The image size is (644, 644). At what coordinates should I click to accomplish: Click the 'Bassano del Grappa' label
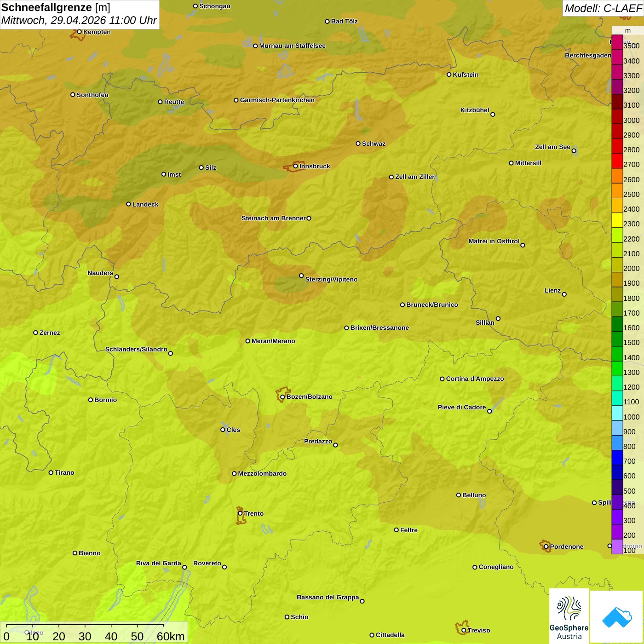(328, 597)
